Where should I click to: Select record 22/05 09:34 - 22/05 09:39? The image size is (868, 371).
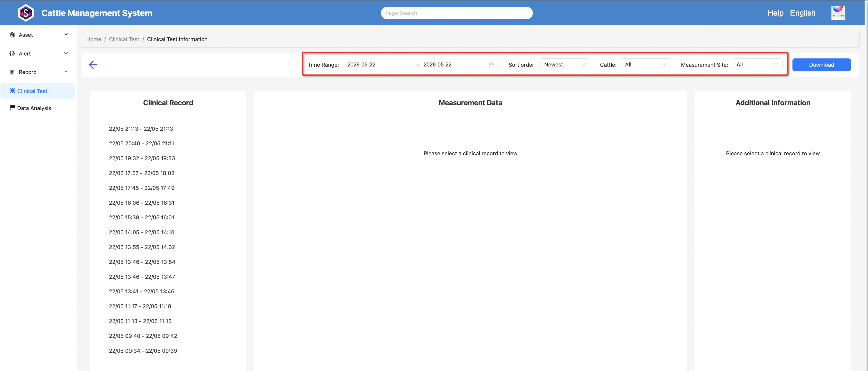point(143,351)
